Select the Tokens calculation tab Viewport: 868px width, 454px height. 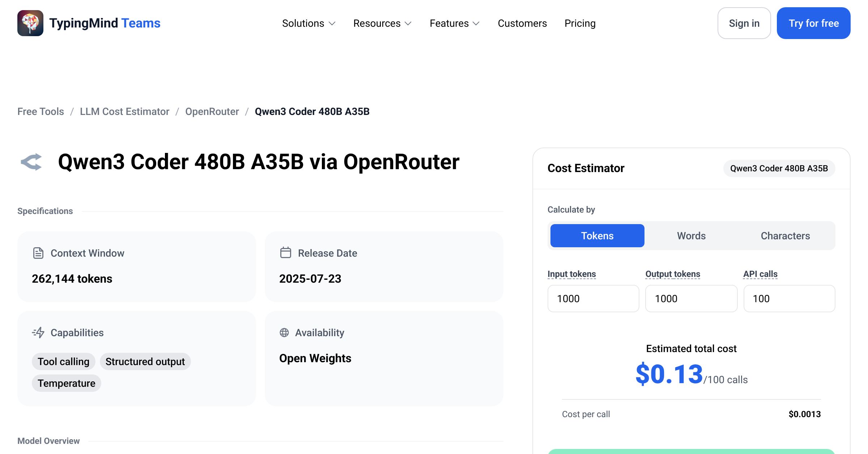tap(597, 236)
